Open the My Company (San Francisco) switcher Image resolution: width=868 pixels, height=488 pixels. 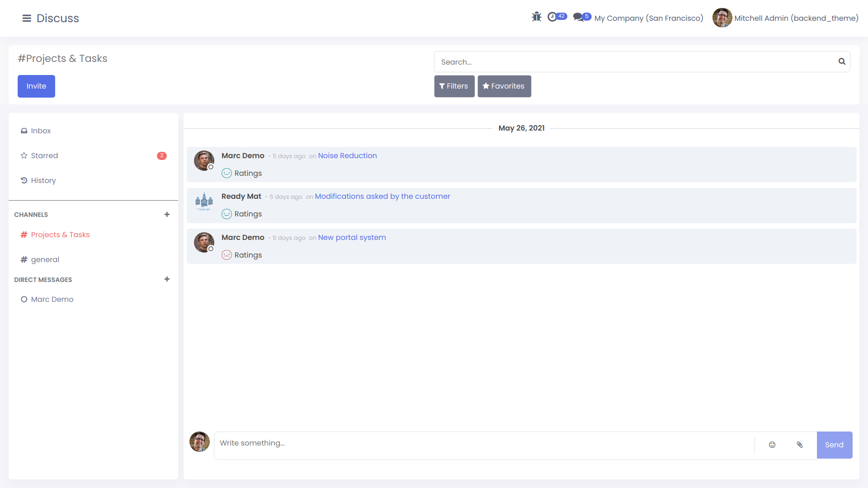tap(649, 18)
